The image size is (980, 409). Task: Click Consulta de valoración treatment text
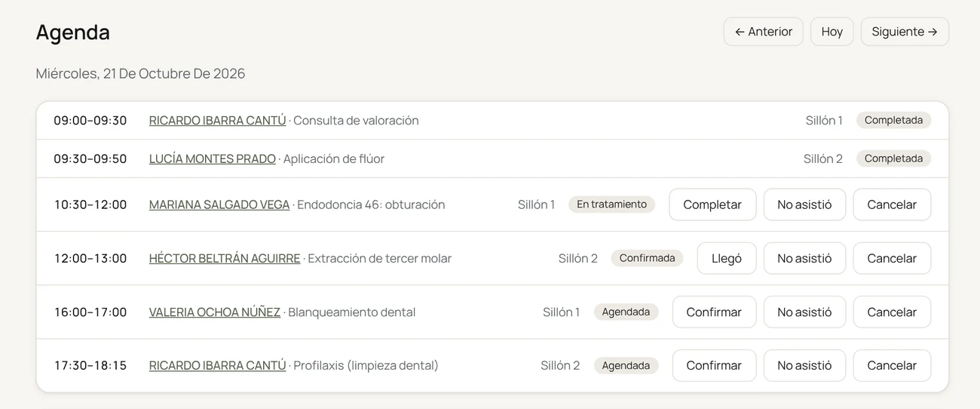pos(356,120)
